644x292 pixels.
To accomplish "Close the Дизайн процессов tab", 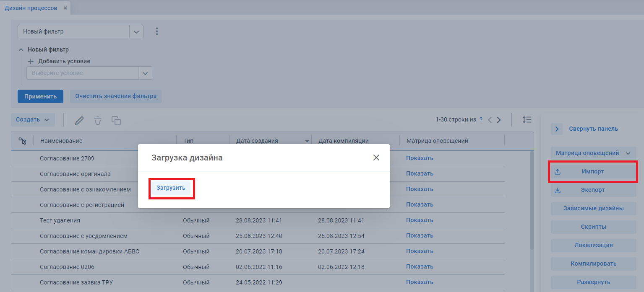I will 65,8.
